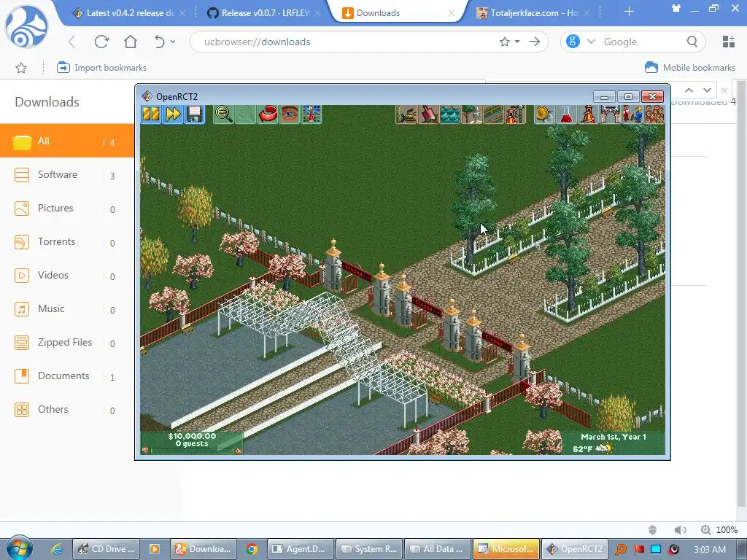This screenshot has width=747, height=560.
Task: Open a new browser tab
Action: (629, 12)
